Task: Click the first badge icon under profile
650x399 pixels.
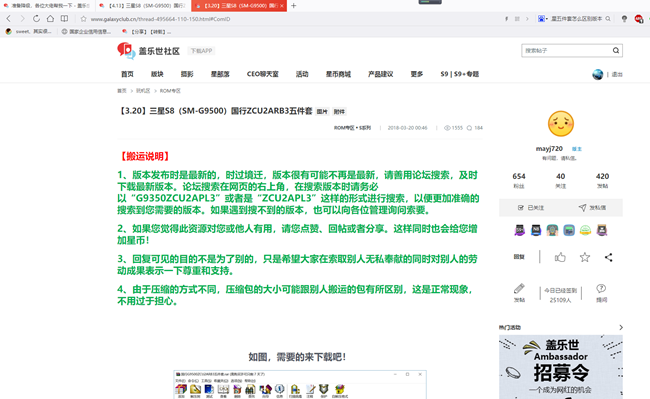Action: (519, 230)
